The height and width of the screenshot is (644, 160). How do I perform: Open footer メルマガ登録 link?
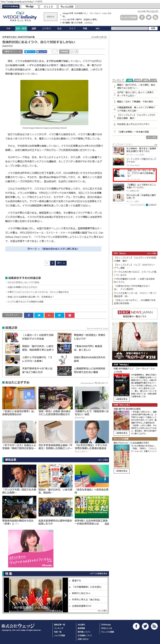[x=60, y=635]
